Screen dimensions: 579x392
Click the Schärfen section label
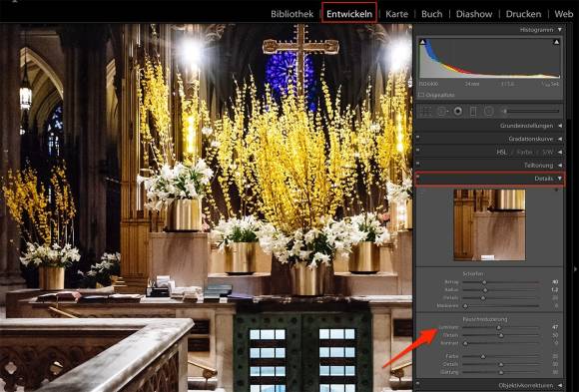473,274
